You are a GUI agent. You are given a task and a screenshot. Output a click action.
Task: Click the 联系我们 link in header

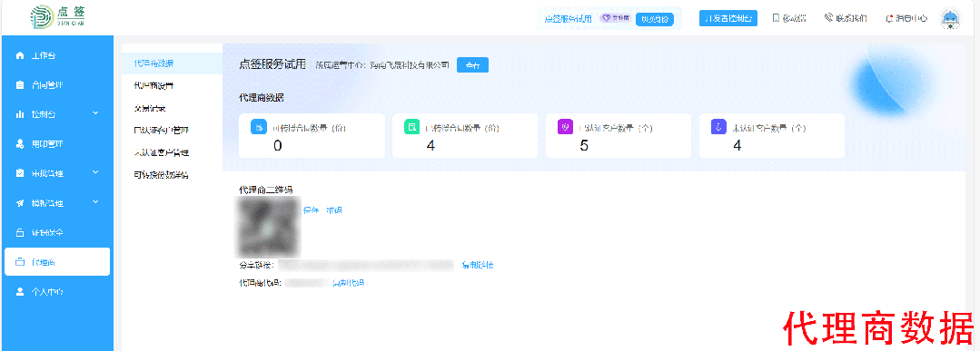pos(851,18)
